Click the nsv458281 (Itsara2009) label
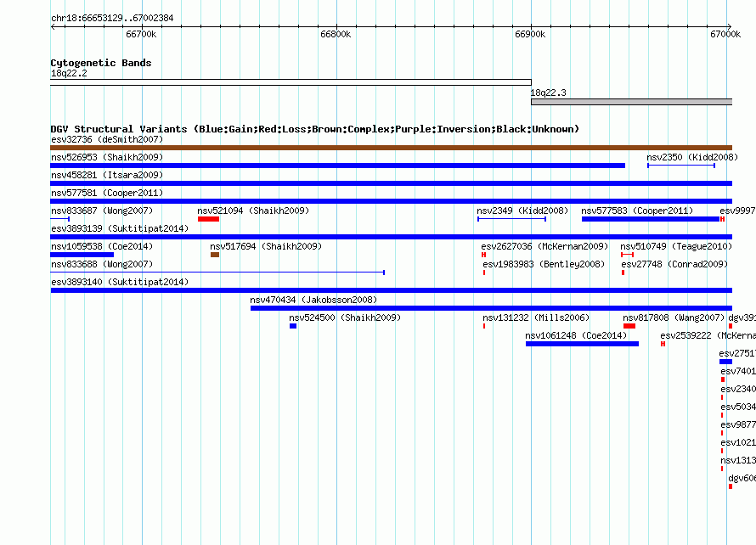756x545 pixels. (107, 175)
